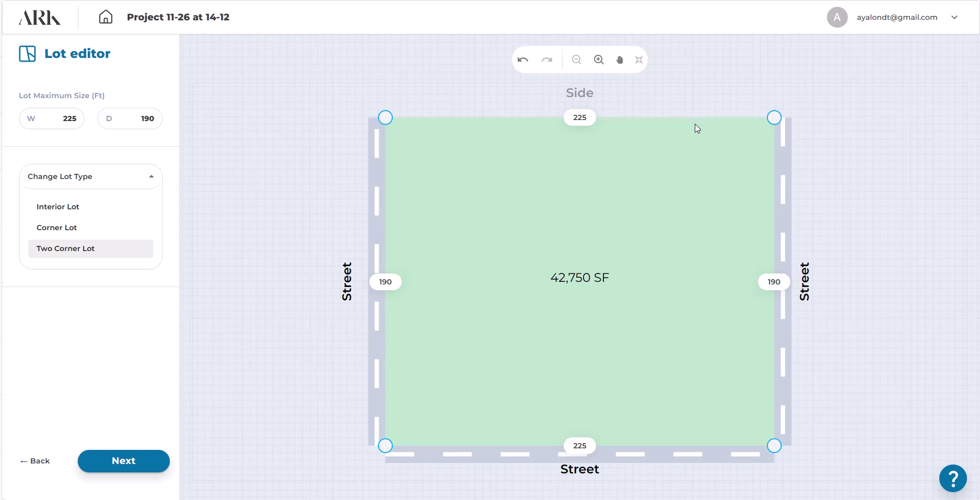Click the undo arrow icon
Viewport: 980px width, 500px height.
tap(523, 60)
